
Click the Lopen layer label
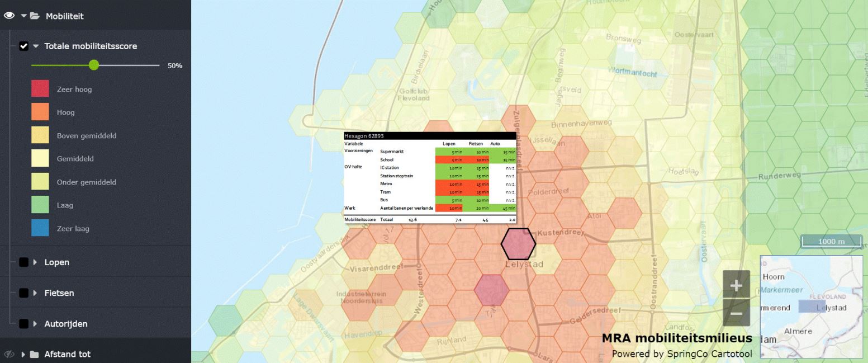point(57,262)
